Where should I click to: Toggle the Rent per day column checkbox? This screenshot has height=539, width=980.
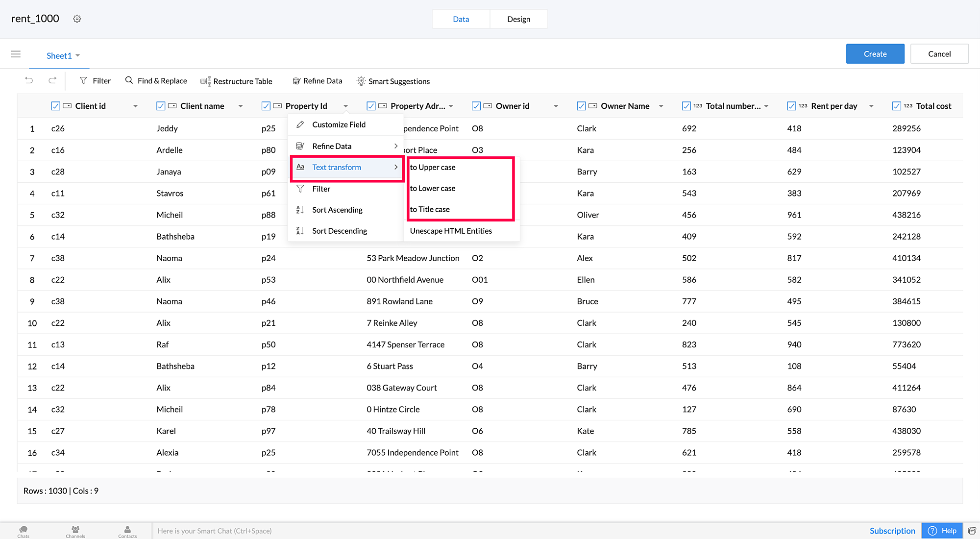tap(791, 106)
